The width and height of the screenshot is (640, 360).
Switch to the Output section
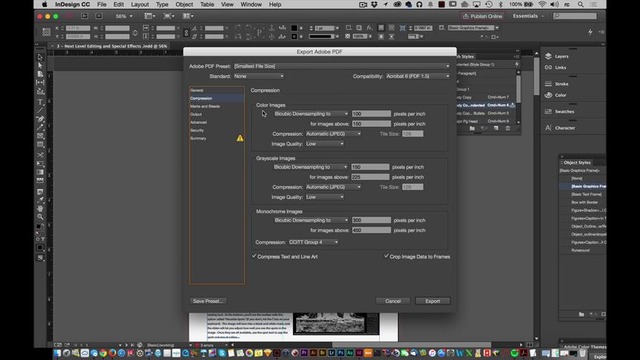(x=217, y=114)
